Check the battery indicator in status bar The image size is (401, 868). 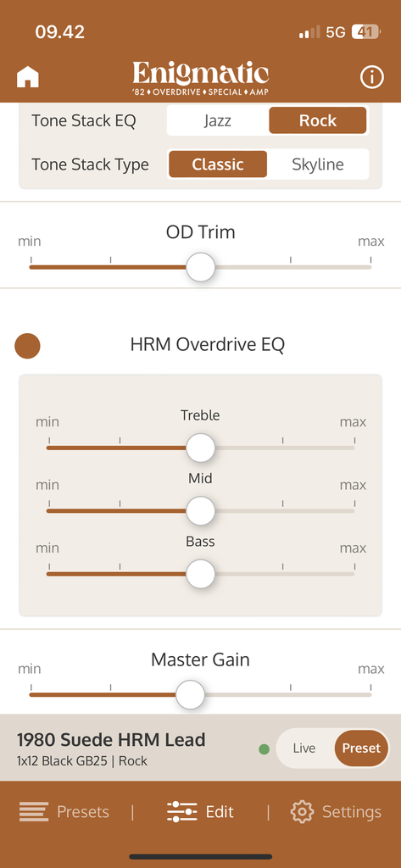coord(365,32)
